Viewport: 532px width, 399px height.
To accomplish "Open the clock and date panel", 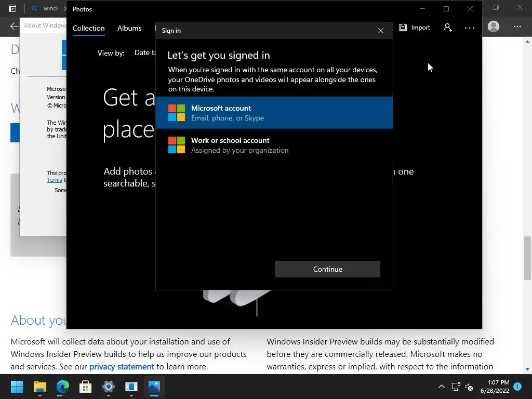I will click(495, 387).
